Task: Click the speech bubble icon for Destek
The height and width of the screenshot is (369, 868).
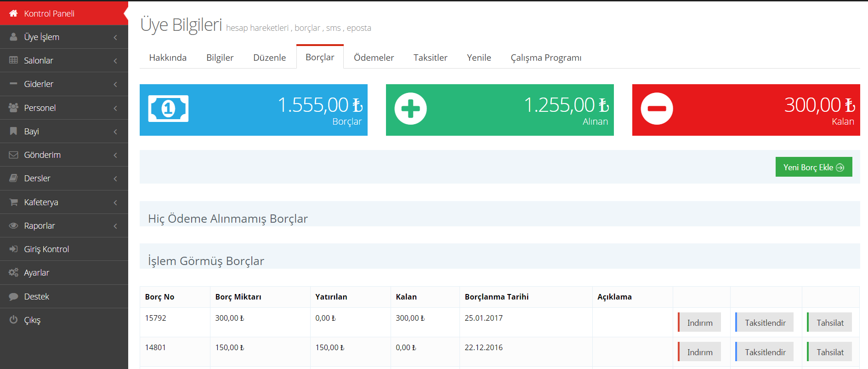Action: [13, 296]
